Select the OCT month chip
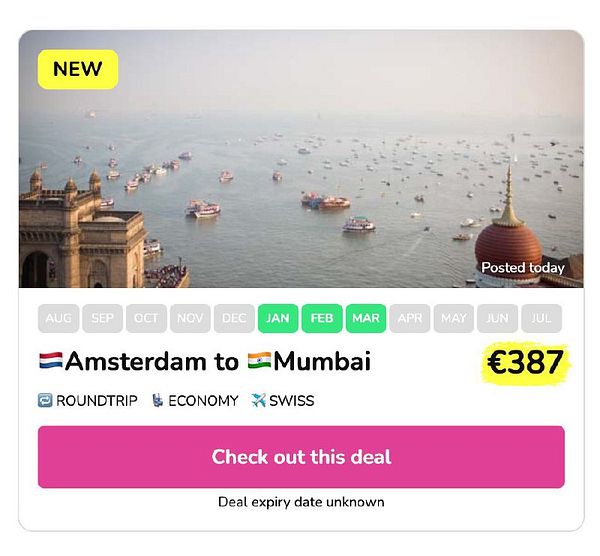The height and width of the screenshot is (556, 600). coord(146,318)
